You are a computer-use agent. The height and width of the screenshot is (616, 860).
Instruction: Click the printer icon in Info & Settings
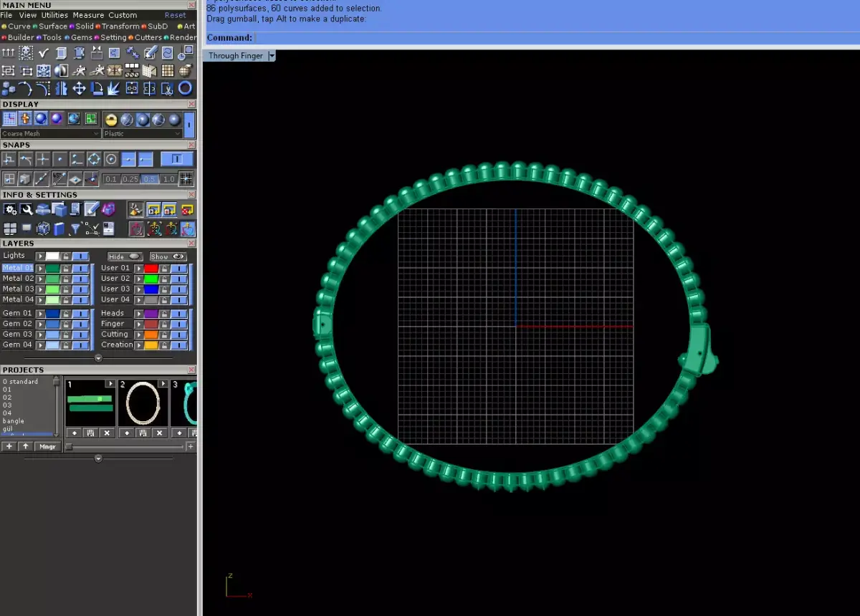[43, 209]
